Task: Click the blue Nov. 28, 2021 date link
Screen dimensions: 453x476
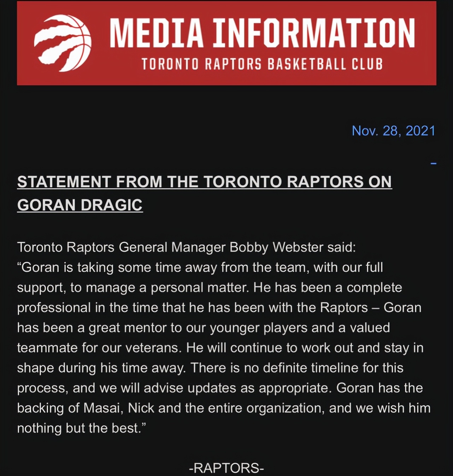Action: pyautogui.click(x=393, y=131)
